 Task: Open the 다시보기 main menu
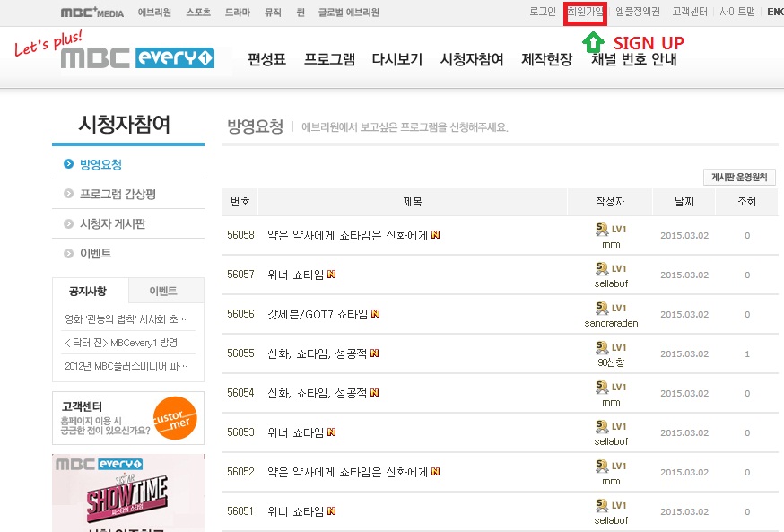(397, 59)
